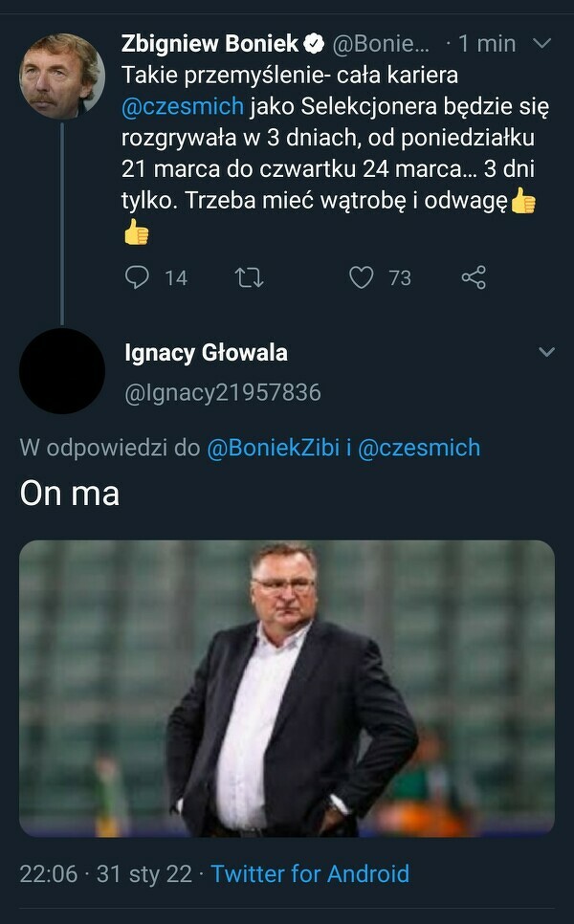The image size is (574, 924).
Task: Open Ignacy Głowala's black avatar
Action: 62,371
